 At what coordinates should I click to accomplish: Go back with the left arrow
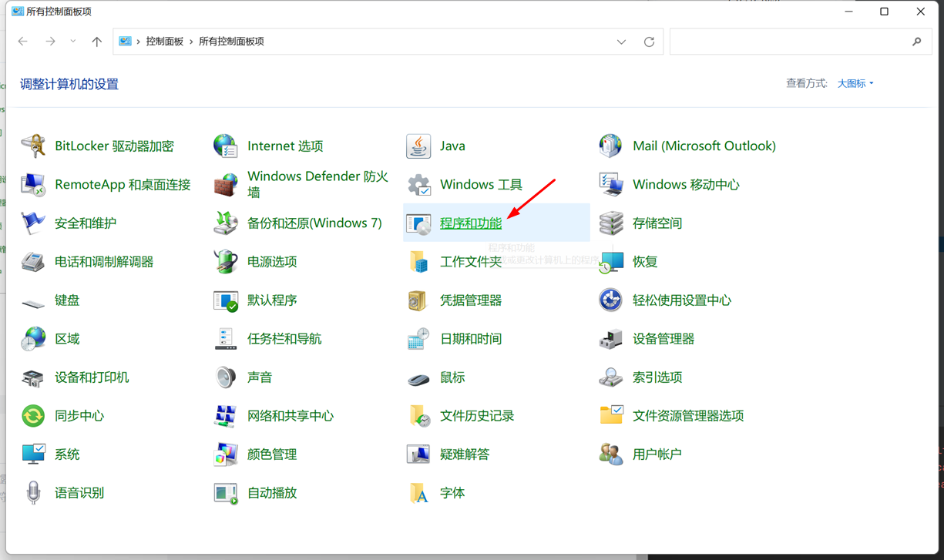23,42
